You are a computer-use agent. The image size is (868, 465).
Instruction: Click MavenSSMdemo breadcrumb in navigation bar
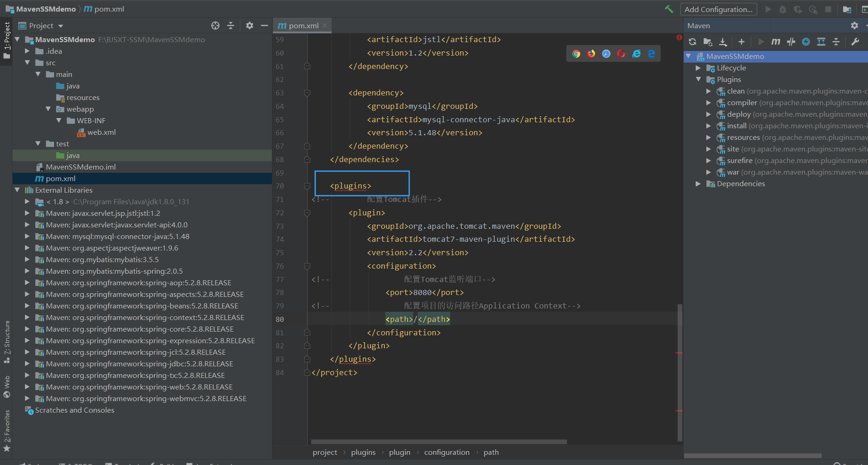pos(41,9)
